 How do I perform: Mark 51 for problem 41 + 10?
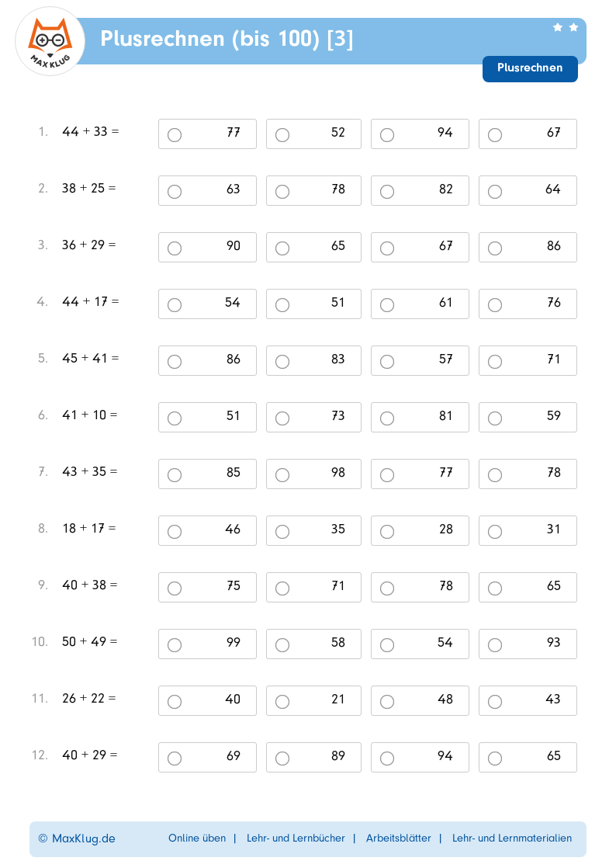(175, 418)
